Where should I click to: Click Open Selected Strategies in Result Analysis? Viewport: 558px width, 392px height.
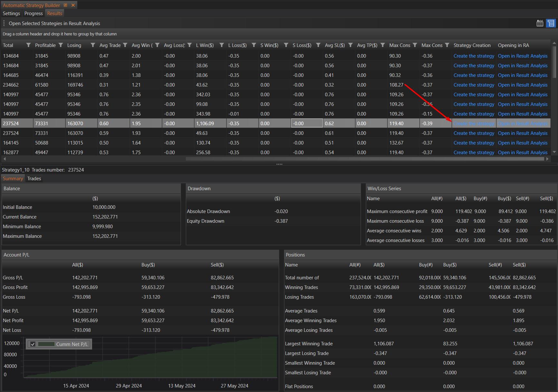pyautogui.click(x=54, y=23)
